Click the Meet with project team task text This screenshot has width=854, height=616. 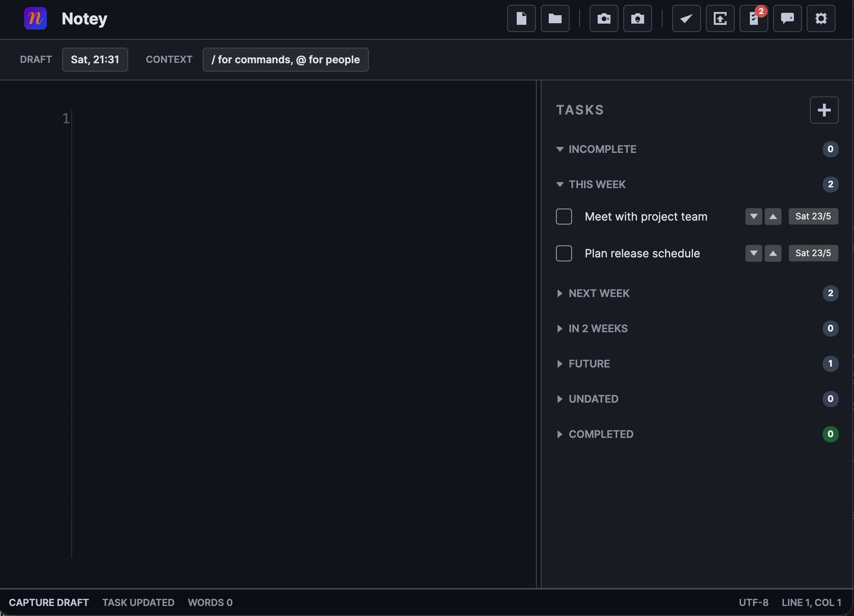646,217
